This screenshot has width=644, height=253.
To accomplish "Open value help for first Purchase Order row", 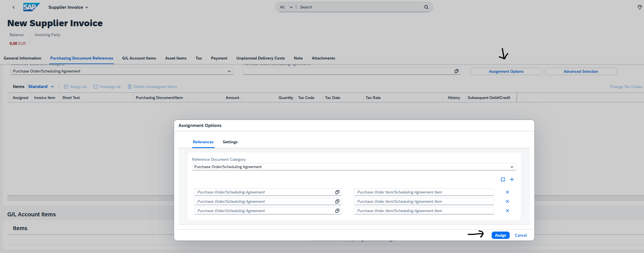I will [x=337, y=192].
